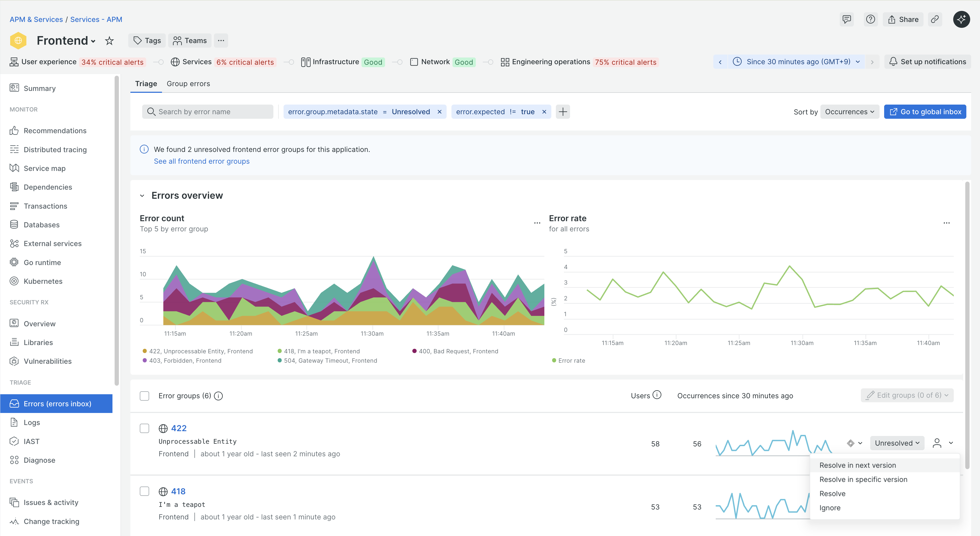The width and height of the screenshot is (980, 536).
Task: Open the time range picker dropdown
Action: click(798, 62)
